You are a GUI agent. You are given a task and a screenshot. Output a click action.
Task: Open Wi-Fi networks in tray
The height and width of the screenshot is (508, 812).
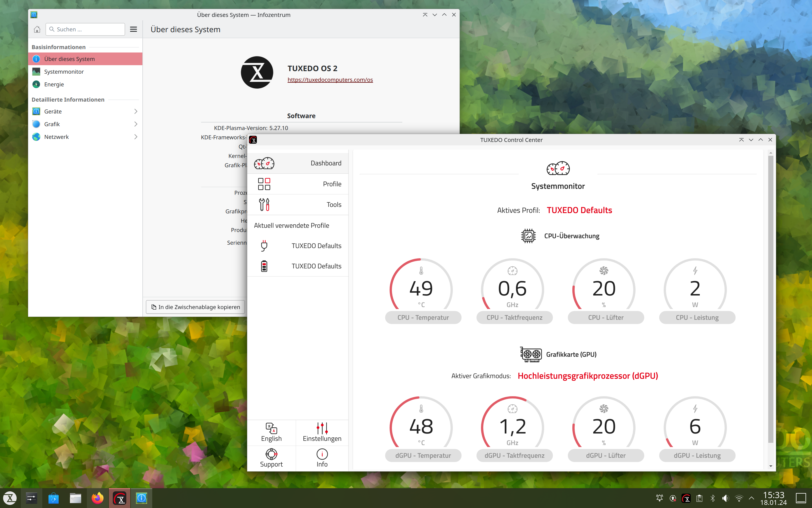click(739, 498)
